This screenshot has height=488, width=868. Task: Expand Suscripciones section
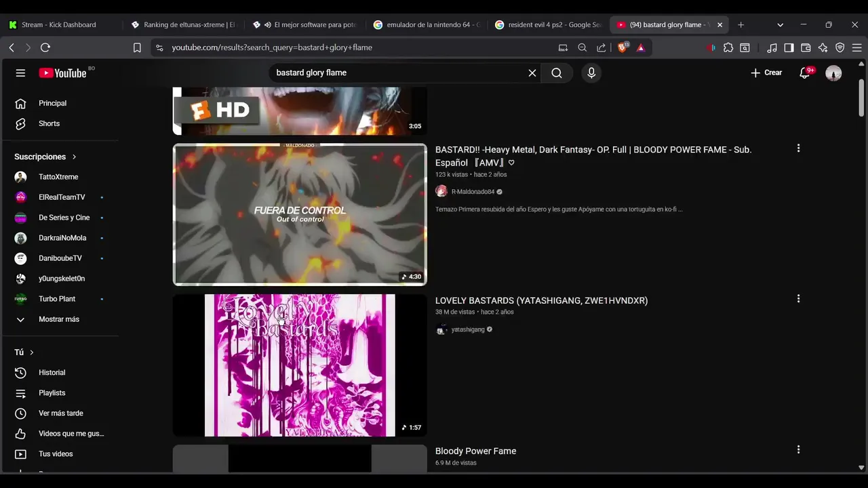[45, 157]
